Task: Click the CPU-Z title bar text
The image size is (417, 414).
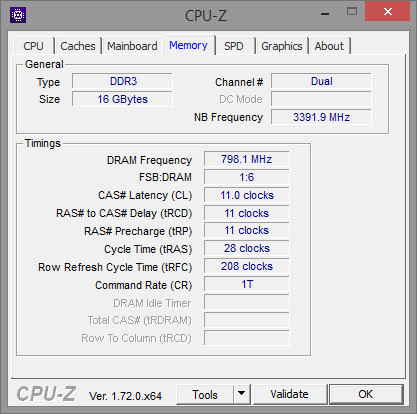Action: click(x=206, y=16)
